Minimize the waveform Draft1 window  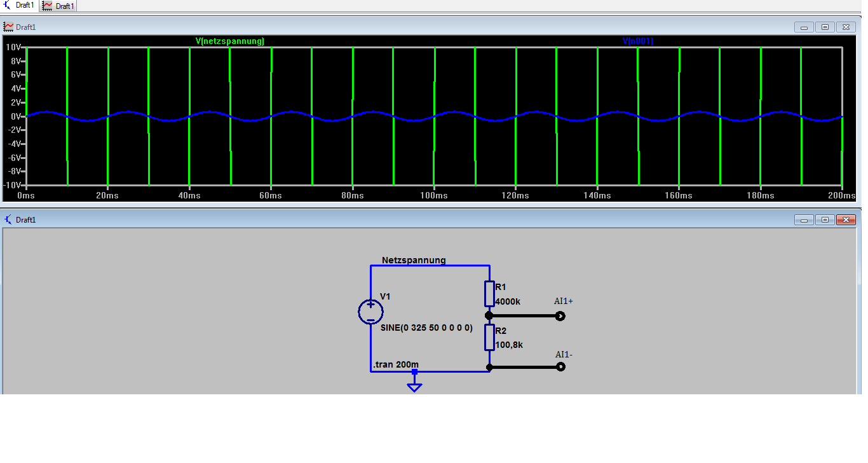click(804, 27)
